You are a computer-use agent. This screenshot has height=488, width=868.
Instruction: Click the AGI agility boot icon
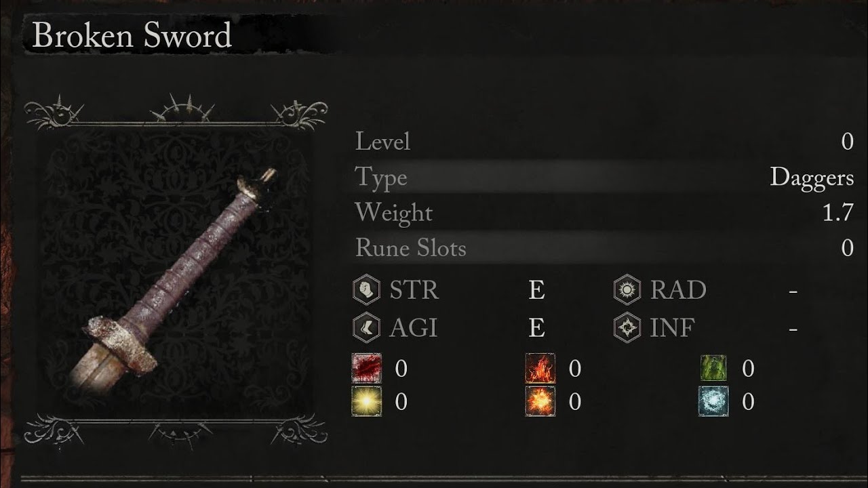click(x=366, y=328)
